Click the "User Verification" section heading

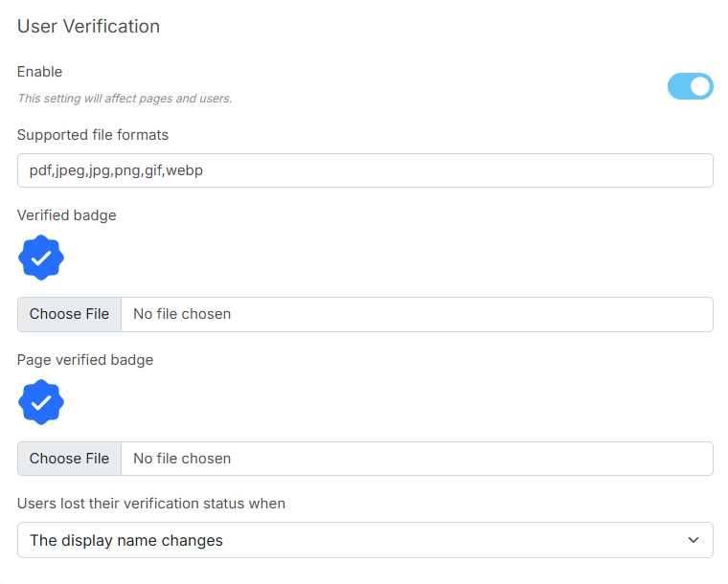[x=88, y=27]
